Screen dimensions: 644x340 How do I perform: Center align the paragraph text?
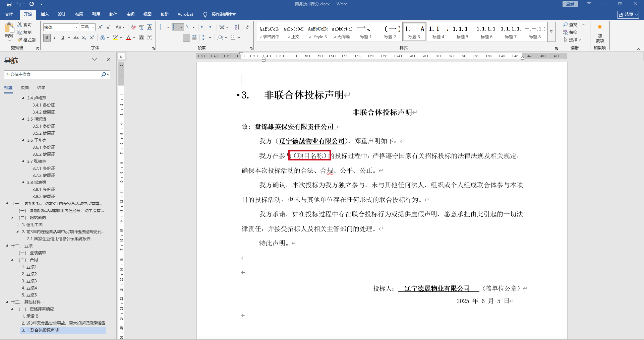(170, 38)
